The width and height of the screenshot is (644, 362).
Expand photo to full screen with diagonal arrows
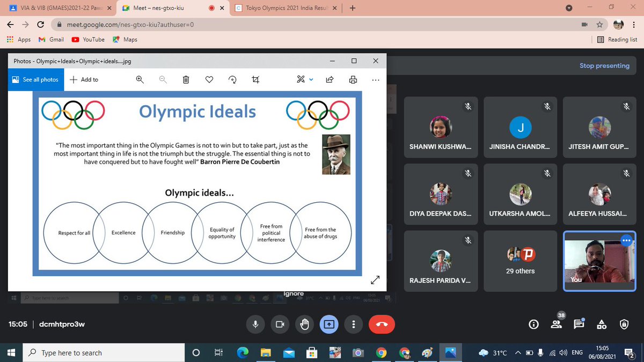pyautogui.click(x=375, y=280)
